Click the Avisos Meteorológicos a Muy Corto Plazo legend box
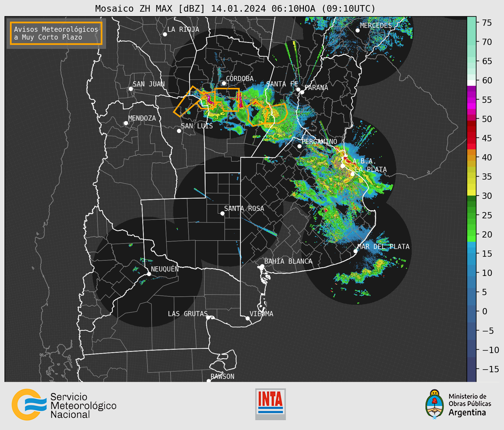Screen dimensions: 504x430 pyautogui.click(x=56, y=33)
